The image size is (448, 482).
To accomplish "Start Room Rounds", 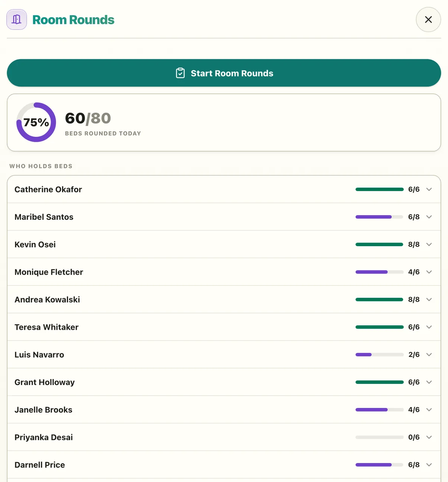I will tap(224, 73).
